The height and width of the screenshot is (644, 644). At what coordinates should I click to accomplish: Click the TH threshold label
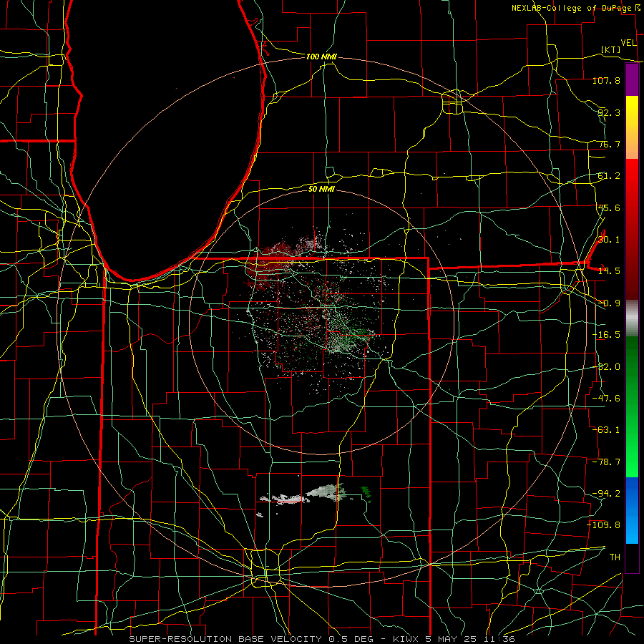point(615,557)
